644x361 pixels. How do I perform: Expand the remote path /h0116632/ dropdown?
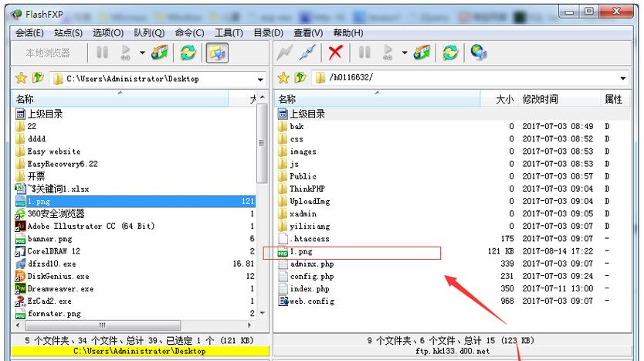click(x=623, y=78)
